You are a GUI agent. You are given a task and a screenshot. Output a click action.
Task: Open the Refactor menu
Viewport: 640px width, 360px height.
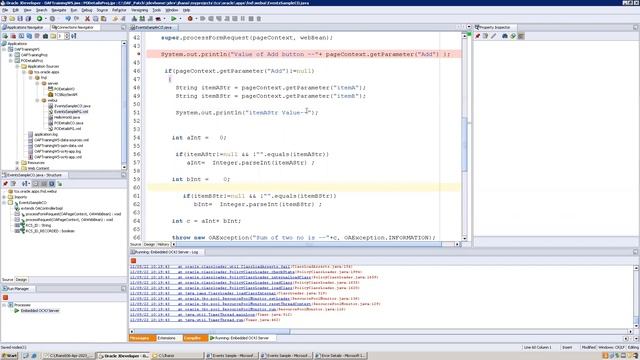119,10
